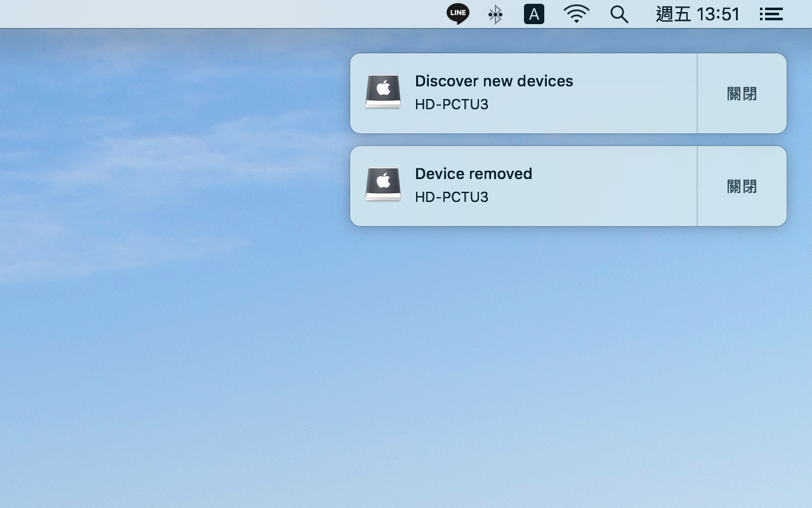
Task: Open the Wi-Fi status menu
Action: pos(577,14)
